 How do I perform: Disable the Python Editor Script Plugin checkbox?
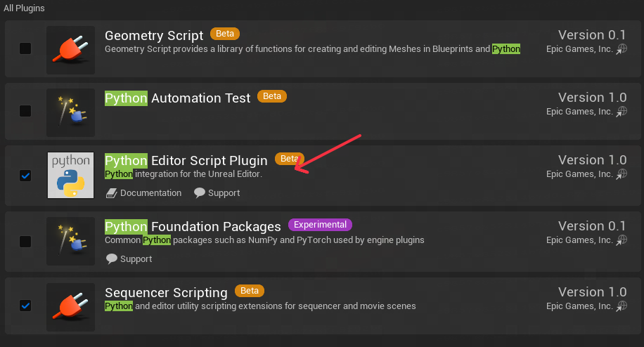[x=25, y=176]
